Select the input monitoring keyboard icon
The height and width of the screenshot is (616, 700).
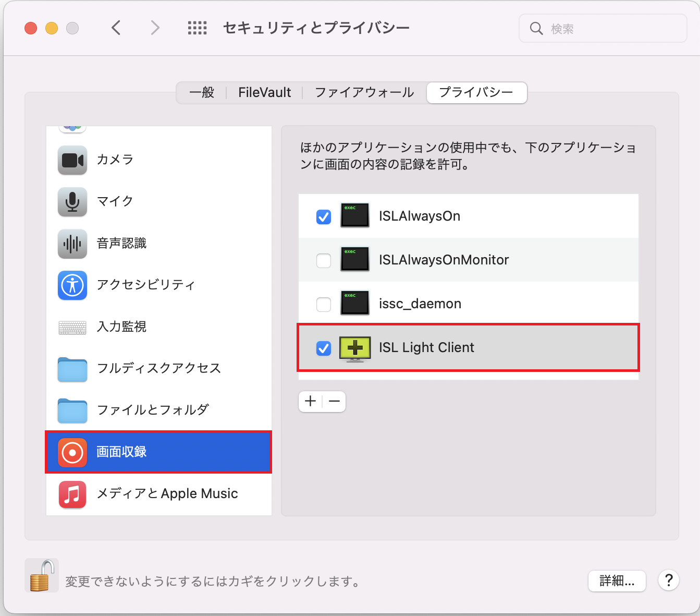(x=72, y=328)
